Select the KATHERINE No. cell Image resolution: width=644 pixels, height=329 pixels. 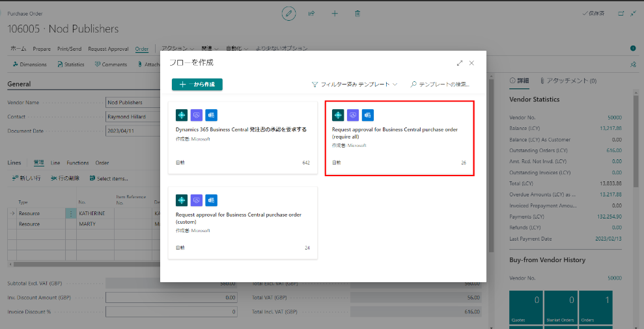click(95, 214)
